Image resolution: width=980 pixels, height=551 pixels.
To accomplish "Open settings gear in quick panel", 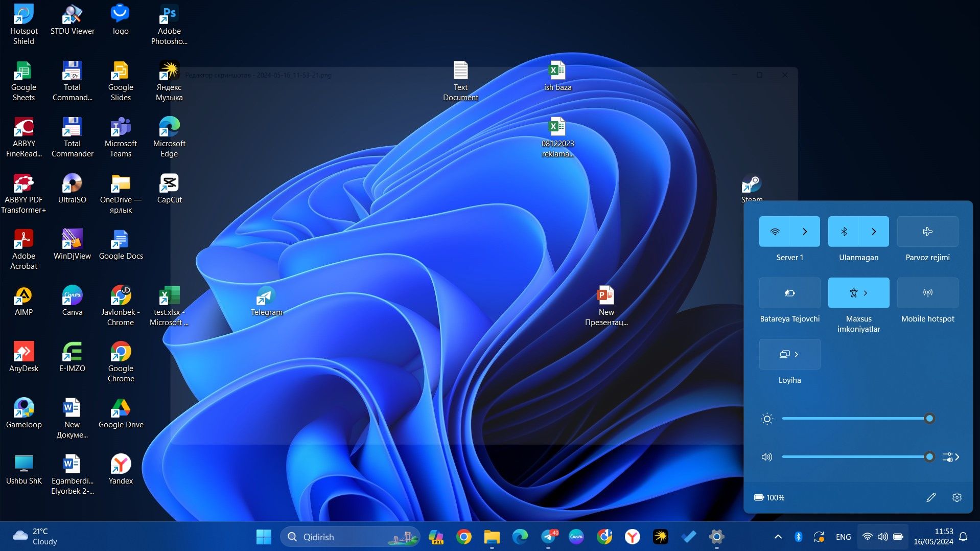I will coord(957,497).
